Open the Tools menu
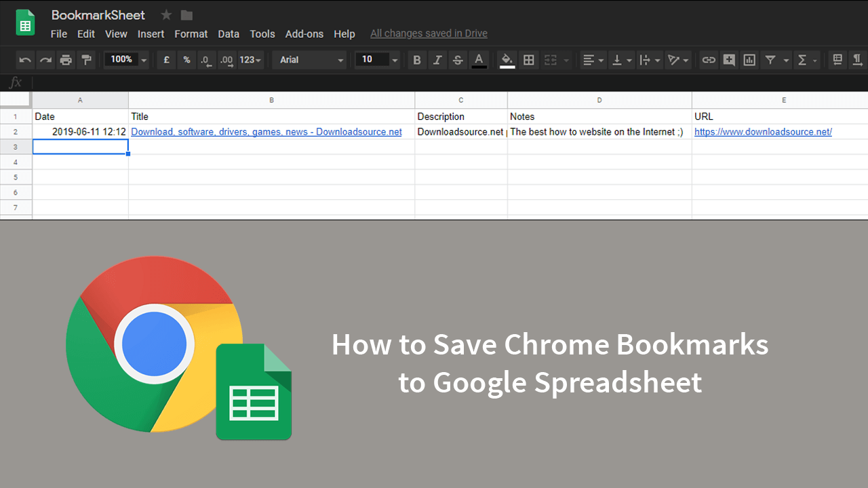 [x=262, y=34]
